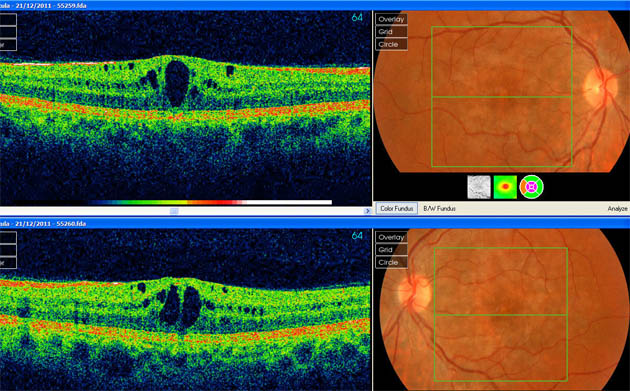This screenshot has width=630, height=391.
Task: Click the large dark cyst in upper OCT scan
Action: coord(177,83)
